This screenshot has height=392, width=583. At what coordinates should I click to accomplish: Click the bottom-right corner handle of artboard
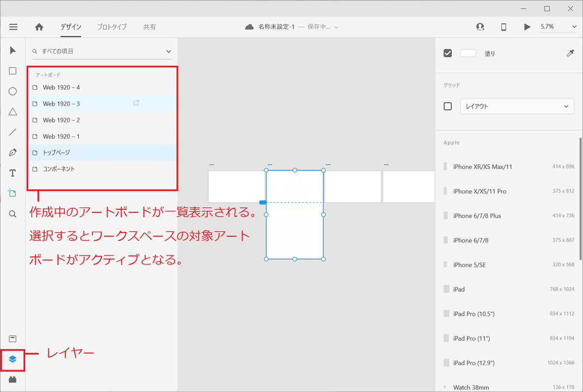pyautogui.click(x=324, y=259)
